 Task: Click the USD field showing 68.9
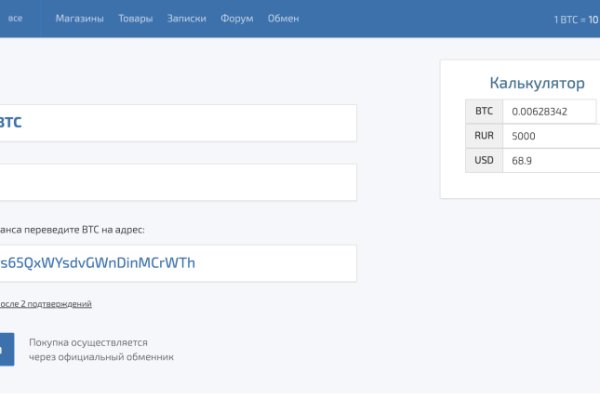click(550, 160)
